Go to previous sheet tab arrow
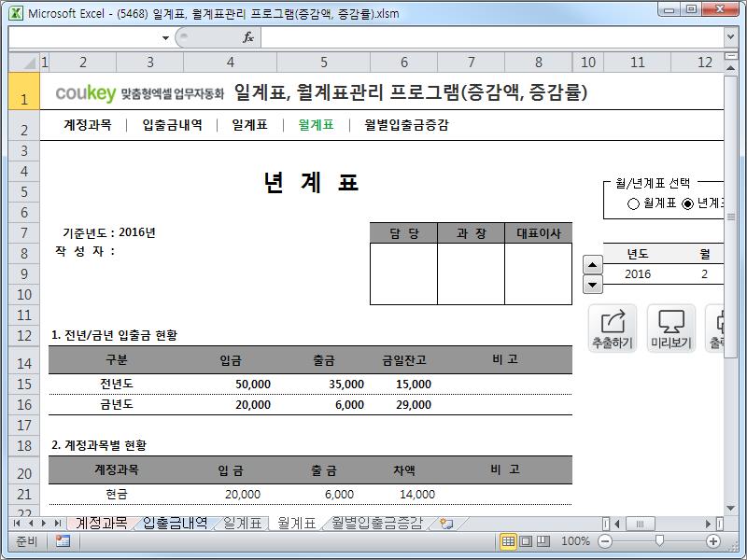This screenshot has height=560, width=747. [31, 524]
